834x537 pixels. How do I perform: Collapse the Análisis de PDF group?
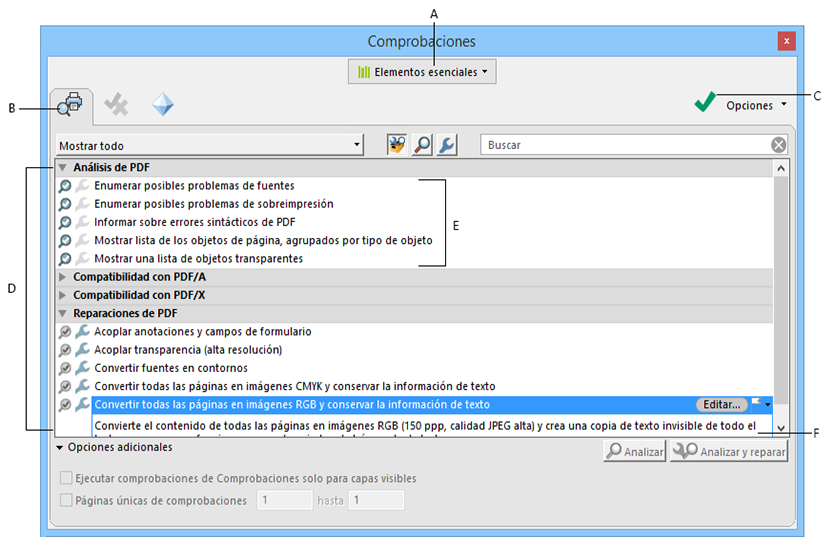pyautogui.click(x=63, y=167)
